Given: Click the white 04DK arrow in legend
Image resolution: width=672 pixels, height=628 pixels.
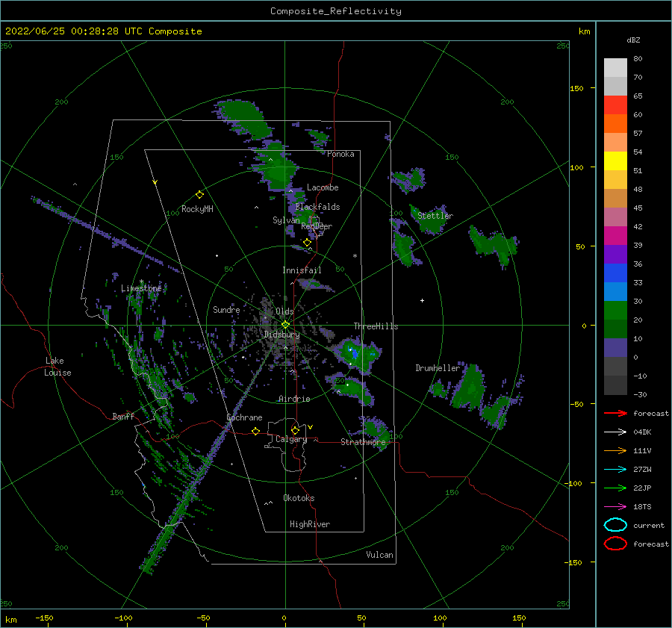Looking at the screenshot, I should point(615,432).
